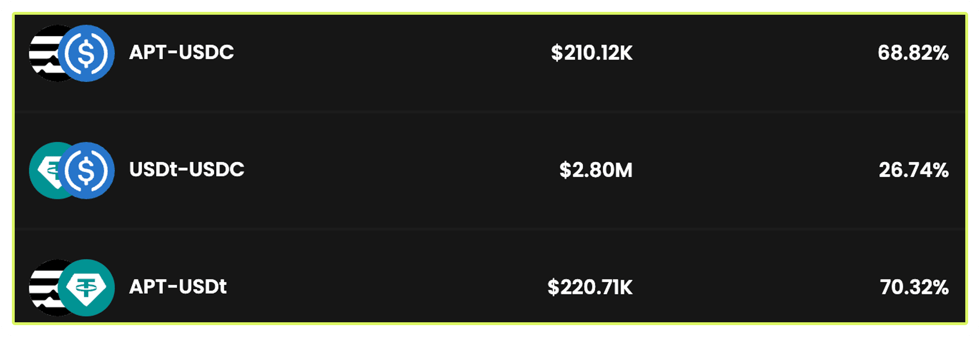Image resolution: width=980 pixels, height=337 pixels.
Task: Click the USDC coin icon in USDt-USDC row
Action: click(x=86, y=170)
